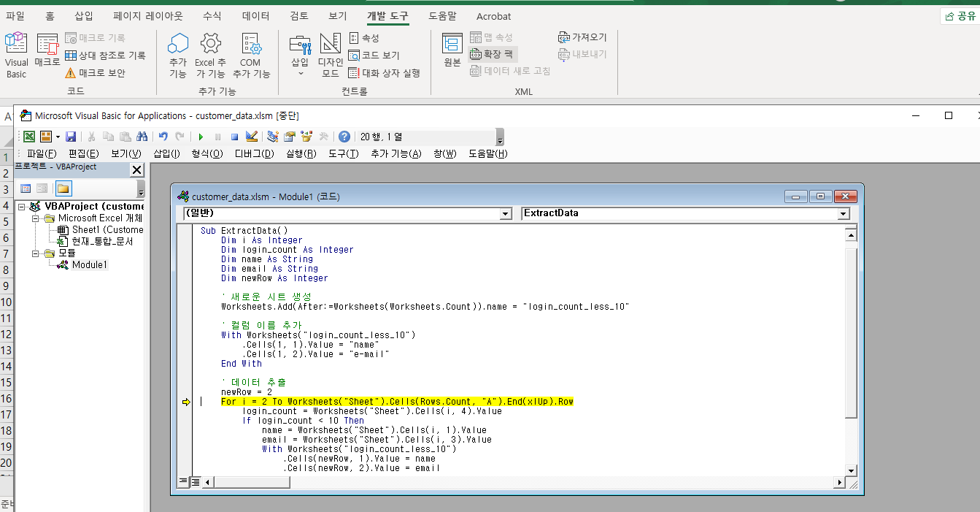Click the Cut scissors icon in VBA toolbar
980x512 pixels.
pyautogui.click(x=92, y=137)
